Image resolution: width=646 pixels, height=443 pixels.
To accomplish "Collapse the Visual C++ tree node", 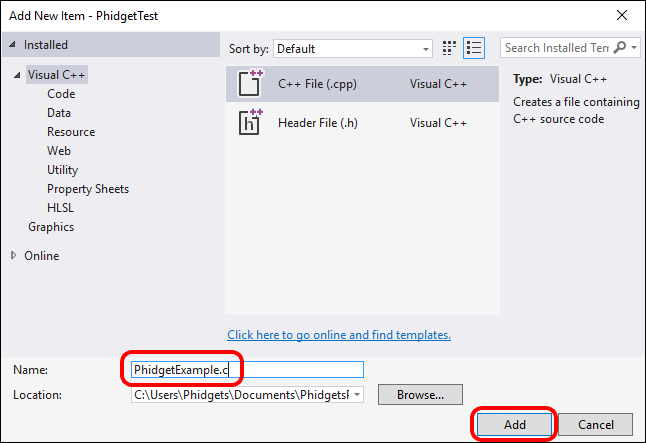I will click(x=19, y=75).
